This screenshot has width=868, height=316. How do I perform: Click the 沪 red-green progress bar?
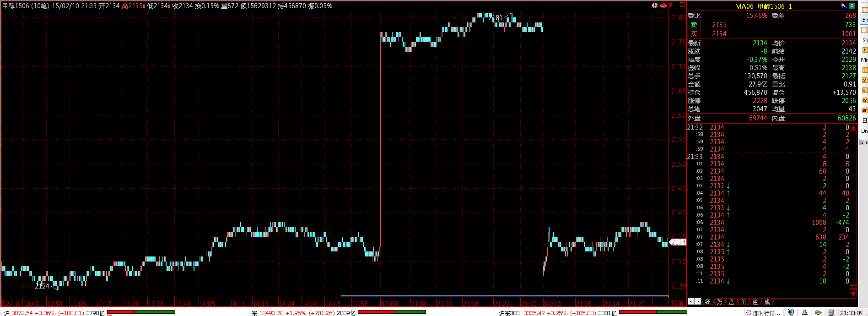tap(141, 312)
